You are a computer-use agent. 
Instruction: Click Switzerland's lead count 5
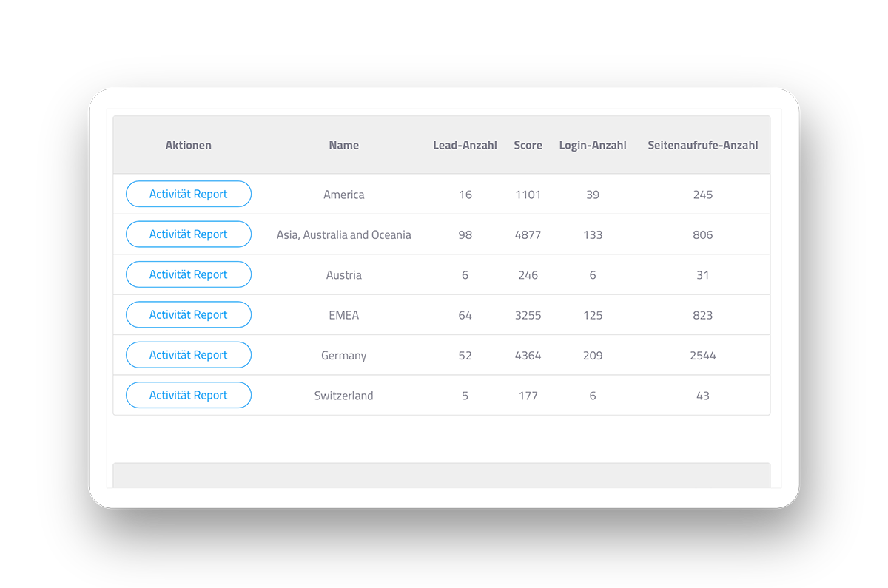click(x=465, y=396)
